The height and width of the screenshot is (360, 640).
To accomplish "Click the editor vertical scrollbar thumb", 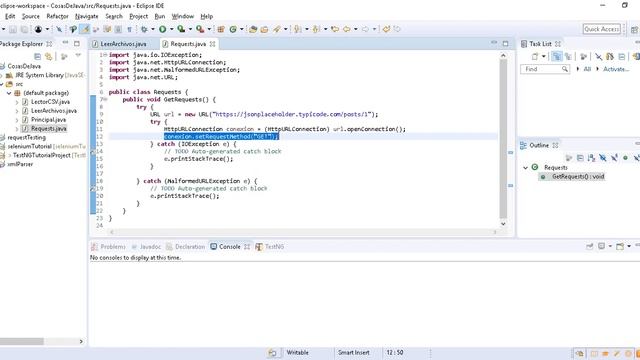I will tap(503, 139).
